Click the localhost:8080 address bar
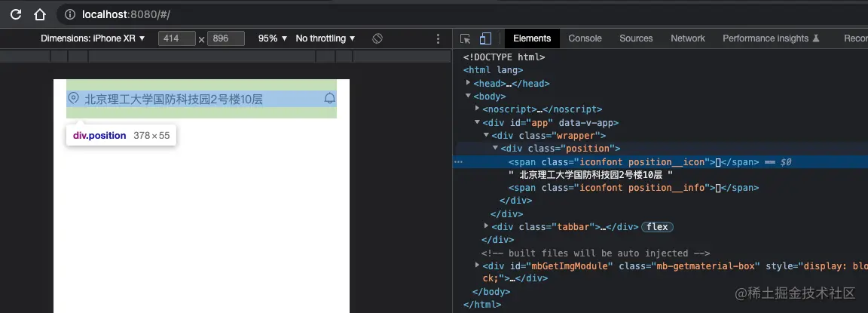 [126, 15]
